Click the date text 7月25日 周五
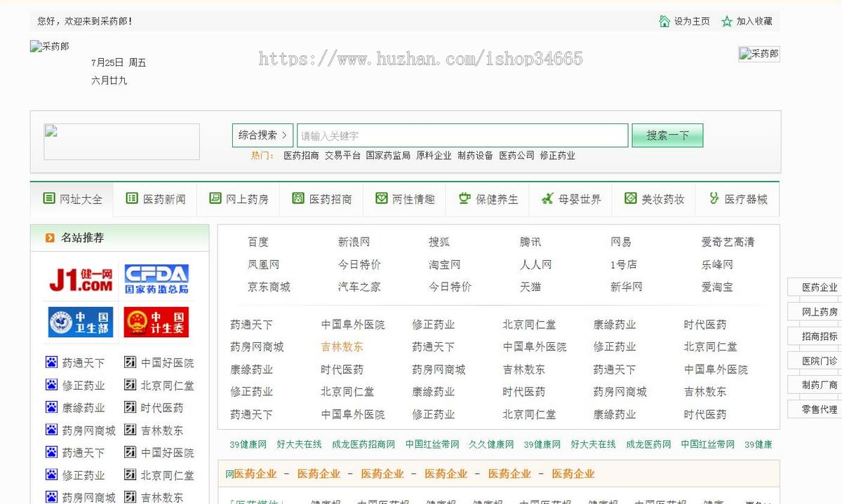This screenshot has width=842, height=504. [x=119, y=62]
